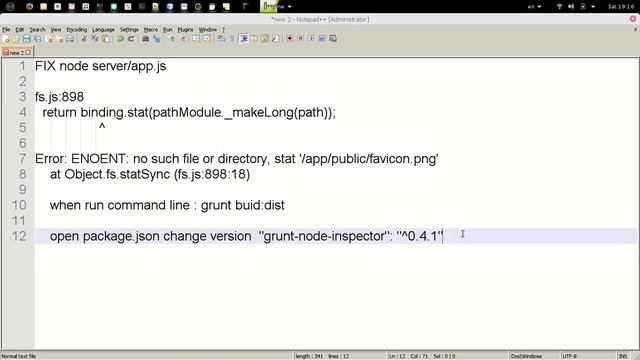
Task: Create a new document via toolbar
Action: pos(6,39)
